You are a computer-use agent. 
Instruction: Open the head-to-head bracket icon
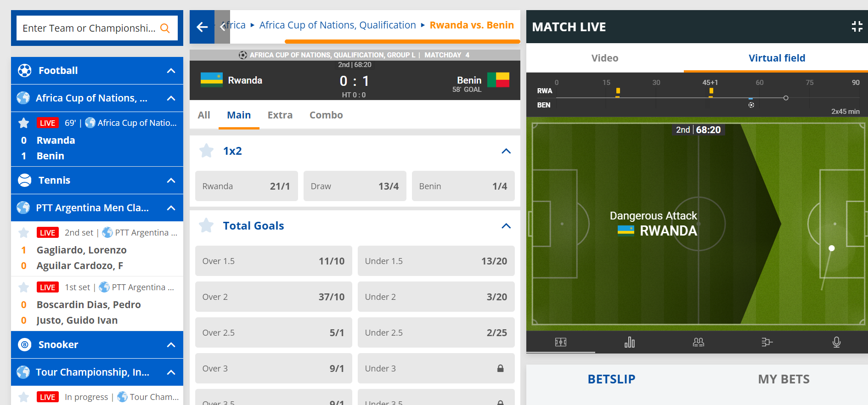tap(767, 342)
